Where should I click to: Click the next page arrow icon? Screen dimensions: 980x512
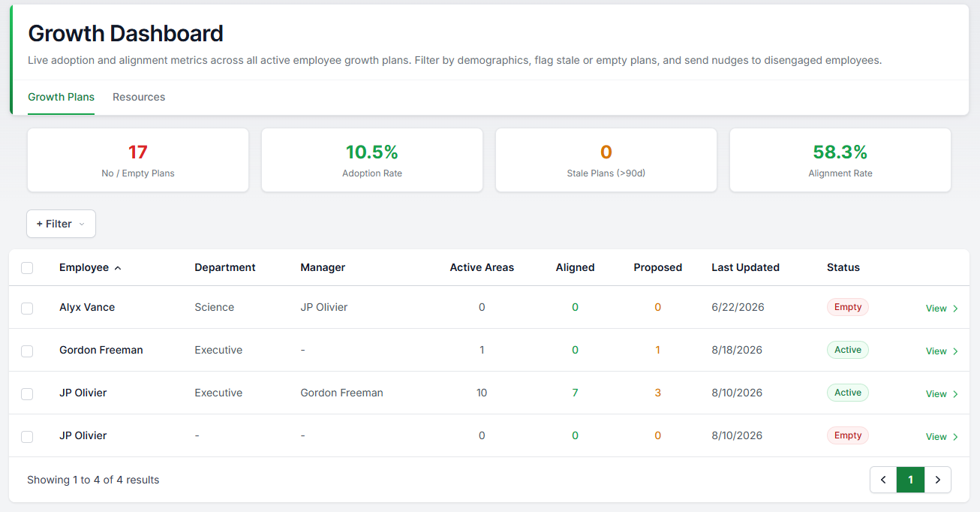[937, 480]
